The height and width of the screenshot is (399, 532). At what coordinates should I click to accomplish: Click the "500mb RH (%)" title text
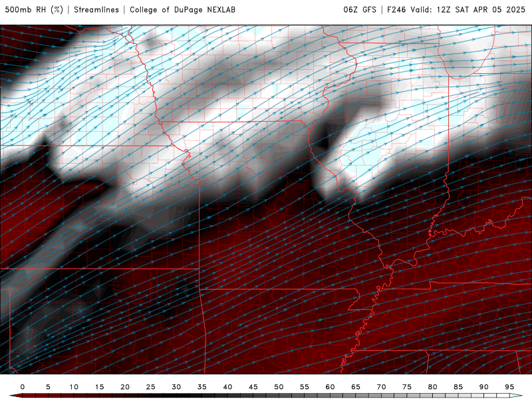tap(34, 9)
